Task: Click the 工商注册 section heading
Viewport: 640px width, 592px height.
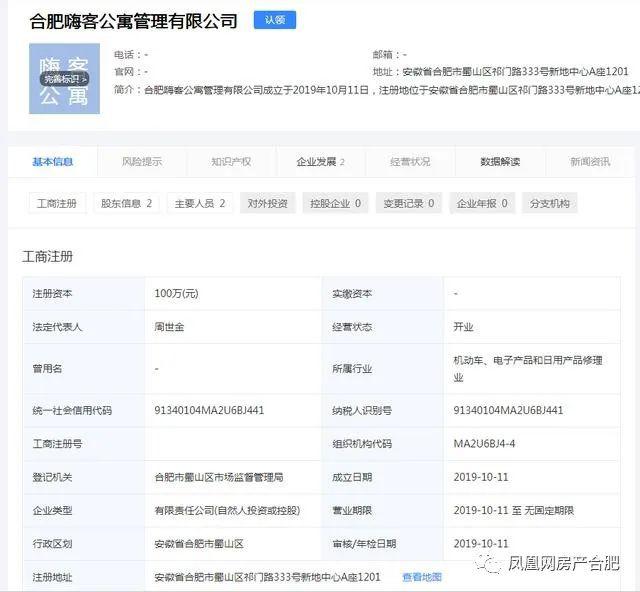Action: [47, 257]
